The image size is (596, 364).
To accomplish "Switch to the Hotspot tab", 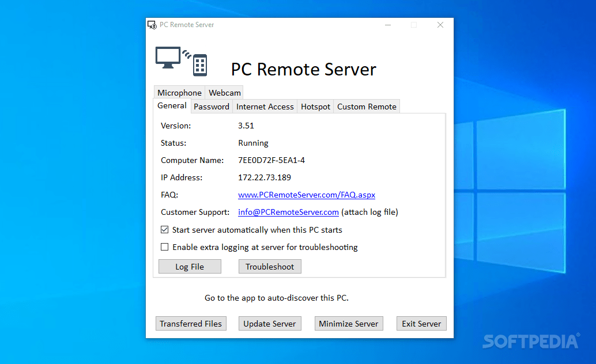I will 315,107.
